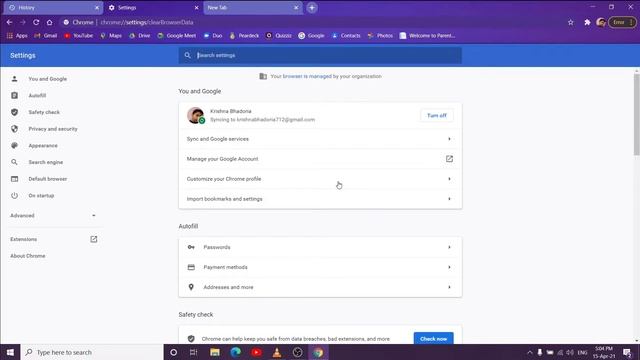Select You and Google in sidebar
The height and width of the screenshot is (360, 640).
tap(47, 79)
